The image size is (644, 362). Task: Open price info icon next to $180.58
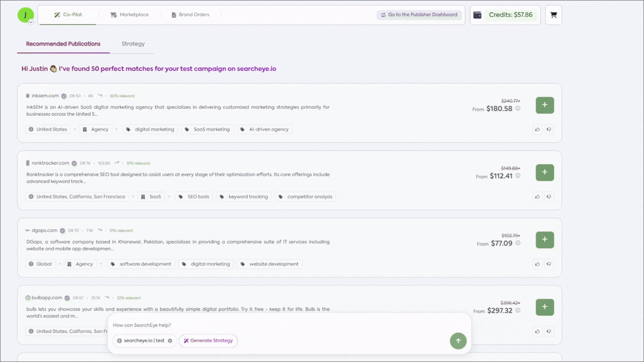tap(518, 108)
